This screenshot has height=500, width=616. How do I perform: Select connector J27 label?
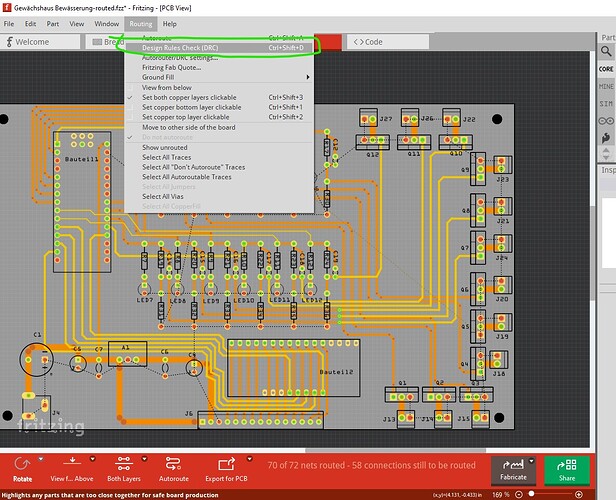[x=386, y=119]
